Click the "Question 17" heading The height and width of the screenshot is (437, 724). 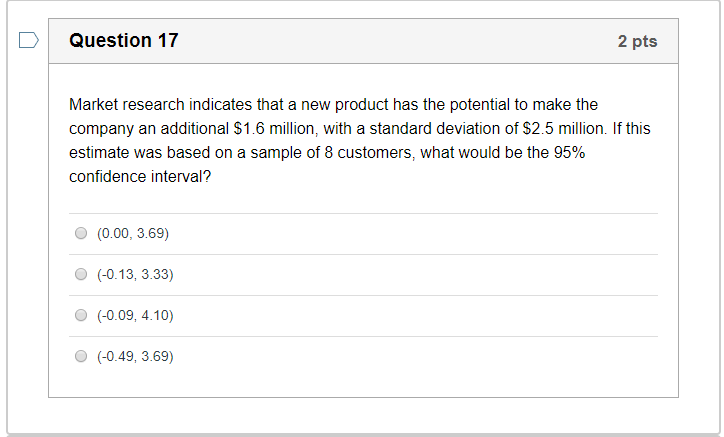[x=124, y=41]
